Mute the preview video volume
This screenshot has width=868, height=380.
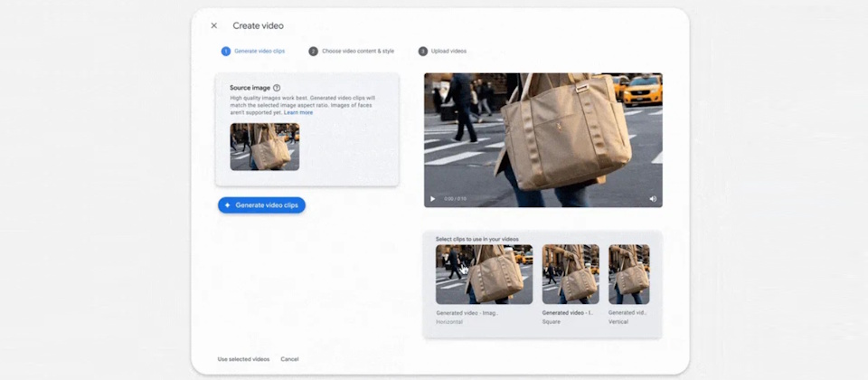(652, 199)
